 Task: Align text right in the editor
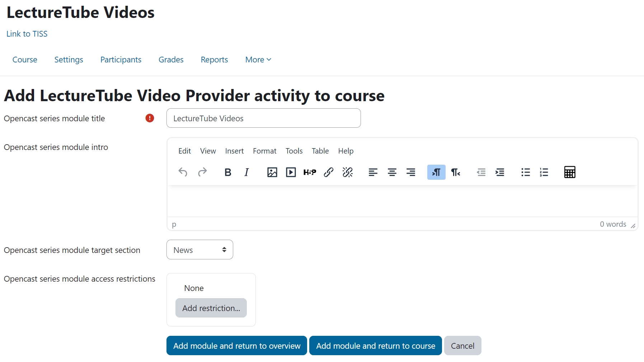point(411,172)
